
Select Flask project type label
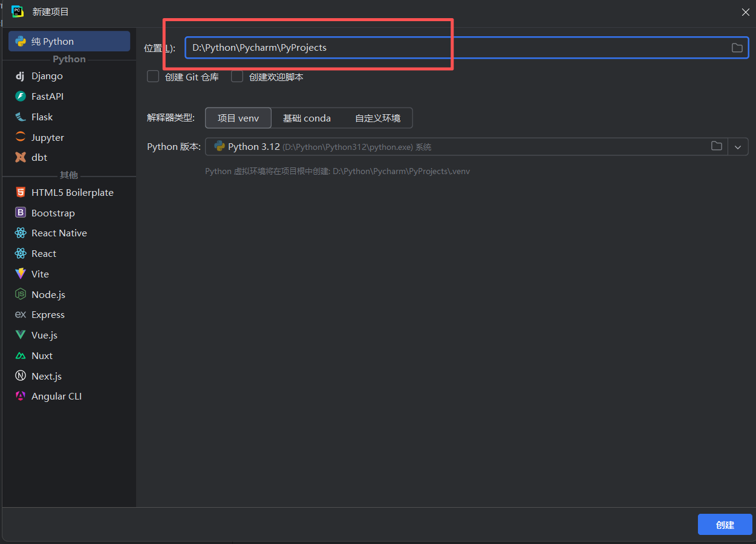pyautogui.click(x=42, y=117)
